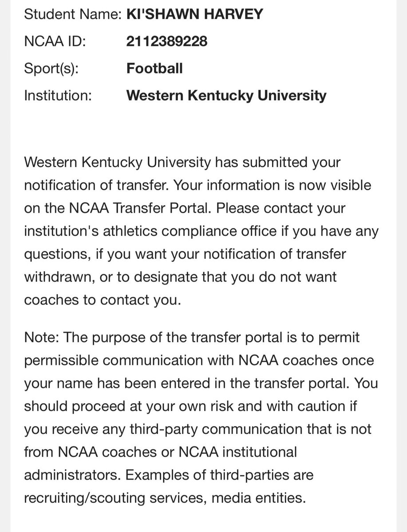Click the 'Note:' word starting second paragraph
Image resolution: width=407 pixels, height=532 pixels.
coord(42,337)
